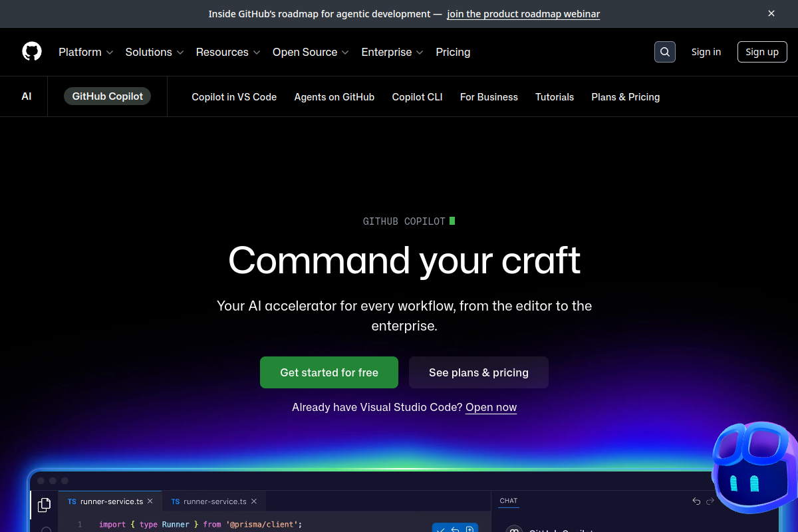Click the GitHub logo in the navigation bar
Viewport: 798px width, 532px height.
coord(32,51)
